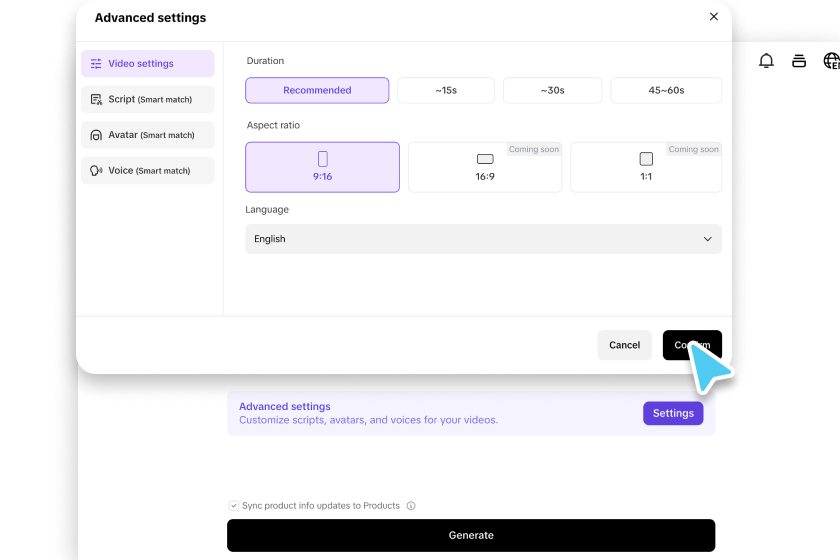Close the Advanced settings dialog
The width and height of the screenshot is (840, 560).
point(713,17)
